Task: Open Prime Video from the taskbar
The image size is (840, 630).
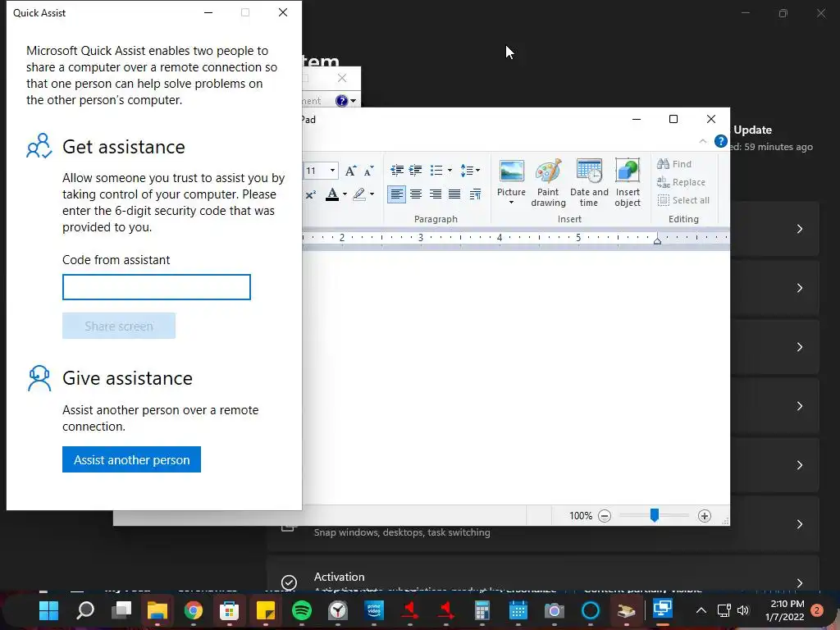Action: tap(374, 610)
